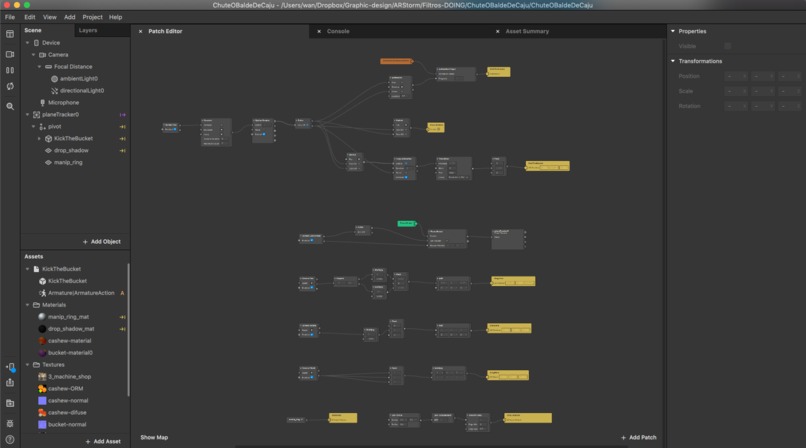This screenshot has width=806, height=448.
Task: Collapse the Properties section
Action: click(672, 31)
